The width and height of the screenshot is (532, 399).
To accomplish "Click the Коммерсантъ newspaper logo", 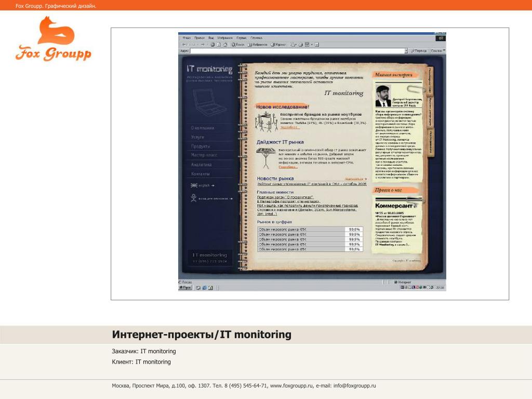I will click(395, 206).
